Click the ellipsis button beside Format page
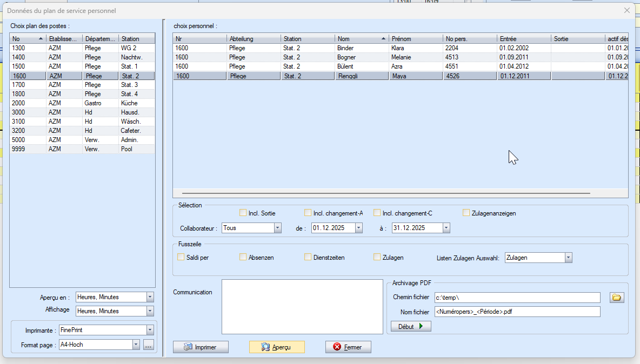The image size is (640, 364). [x=149, y=345]
